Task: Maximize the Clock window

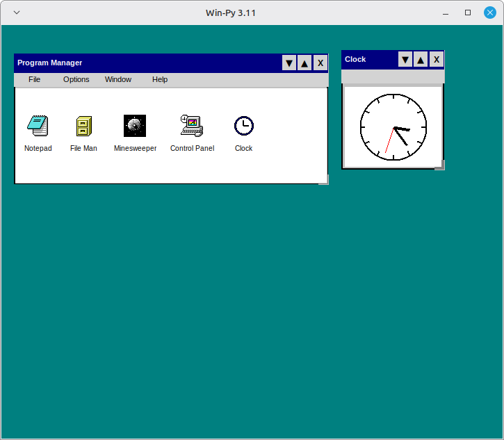Action: point(421,60)
